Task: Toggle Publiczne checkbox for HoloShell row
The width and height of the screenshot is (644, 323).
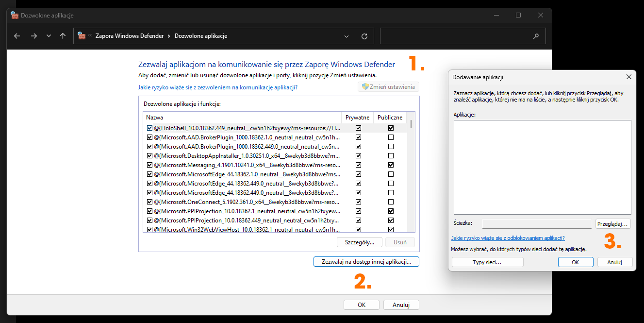Action: pyautogui.click(x=391, y=128)
